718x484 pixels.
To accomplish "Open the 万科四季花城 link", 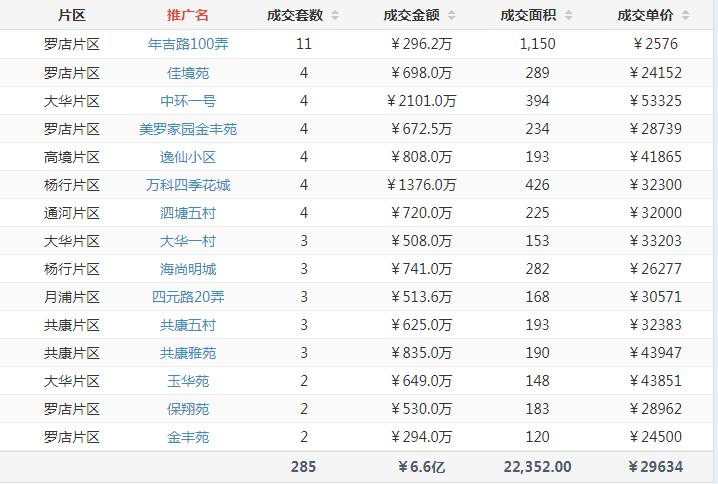I will point(188,185).
